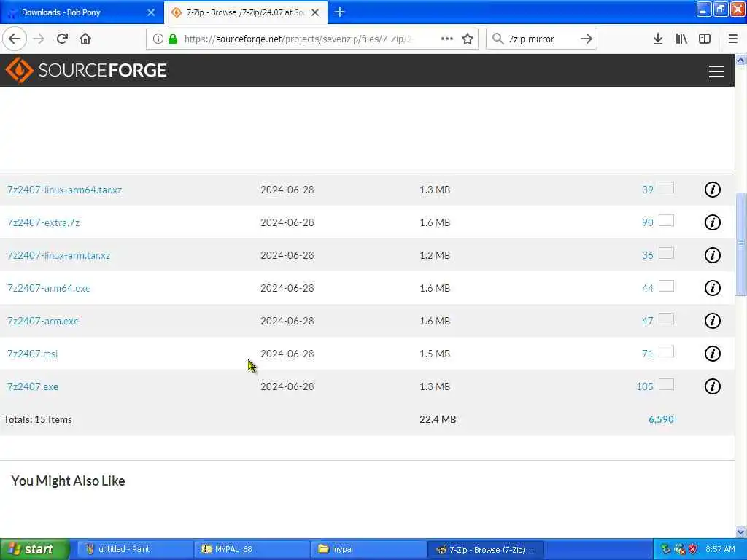Image resolution: width=747 pixels, height=560 pixels.
Task: Click the SourceForge logo
Action: [x=86, y=70]
